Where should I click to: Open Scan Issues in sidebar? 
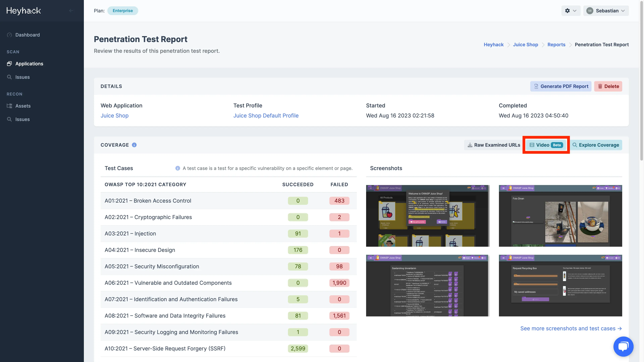click(x=22, y=77)
